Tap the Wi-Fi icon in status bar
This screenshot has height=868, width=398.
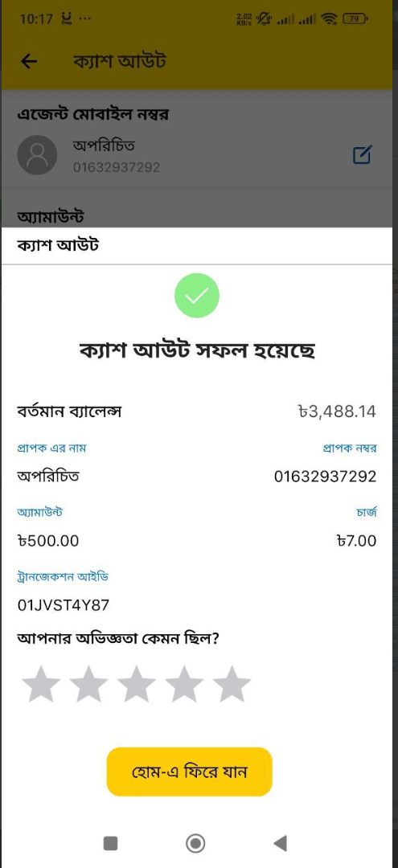click(x=330, y=19)
